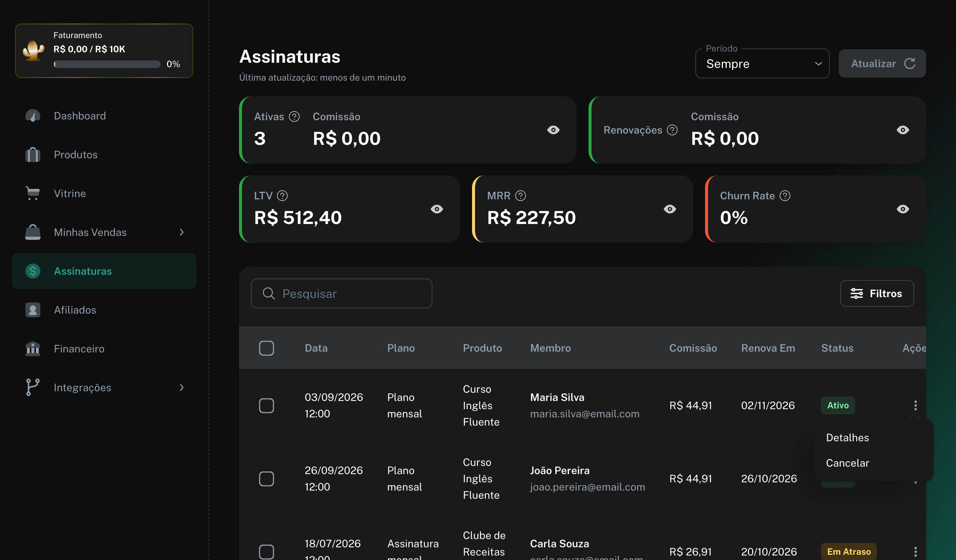Toggle visibility of the MRR value
Screen dimensions: 956x560
(x=670, y=209)
